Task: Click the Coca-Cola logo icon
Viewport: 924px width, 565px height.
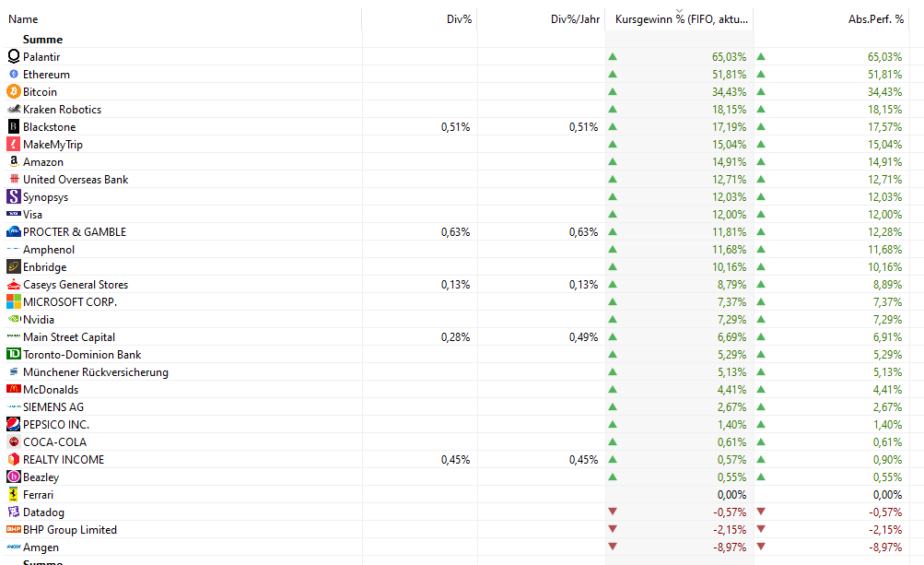Action: click(x=14, y=441)
